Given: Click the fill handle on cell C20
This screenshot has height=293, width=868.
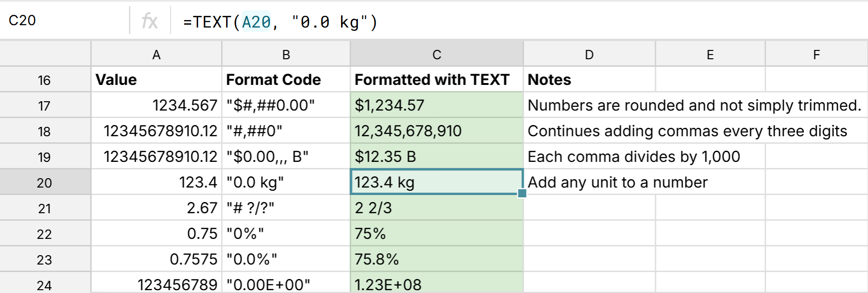Looking at the screenshot, I should click(x=522, y=193).
